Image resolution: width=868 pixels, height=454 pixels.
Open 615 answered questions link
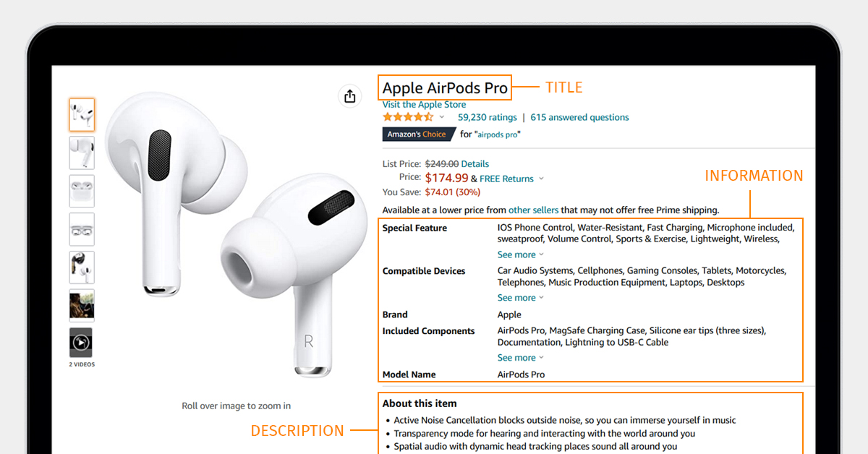coord(579,117)
